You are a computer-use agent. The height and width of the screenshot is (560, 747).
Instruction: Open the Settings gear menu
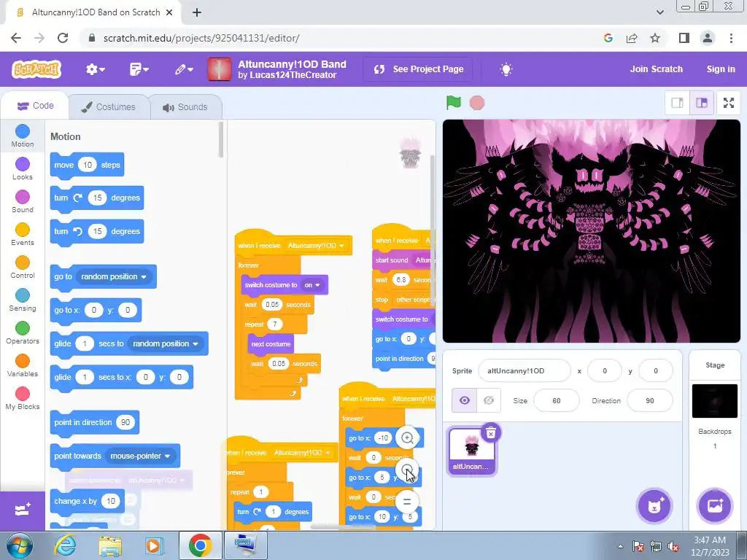[x=95, y=69]
